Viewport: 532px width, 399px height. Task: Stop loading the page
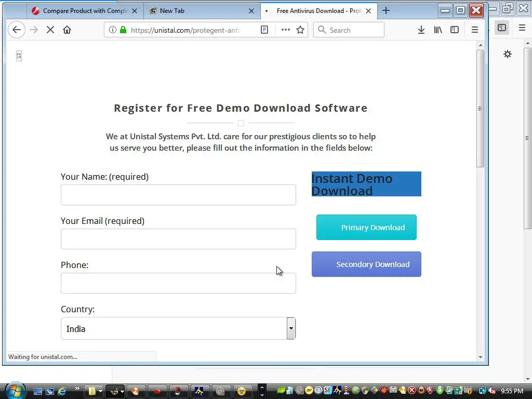coord(50,30)
